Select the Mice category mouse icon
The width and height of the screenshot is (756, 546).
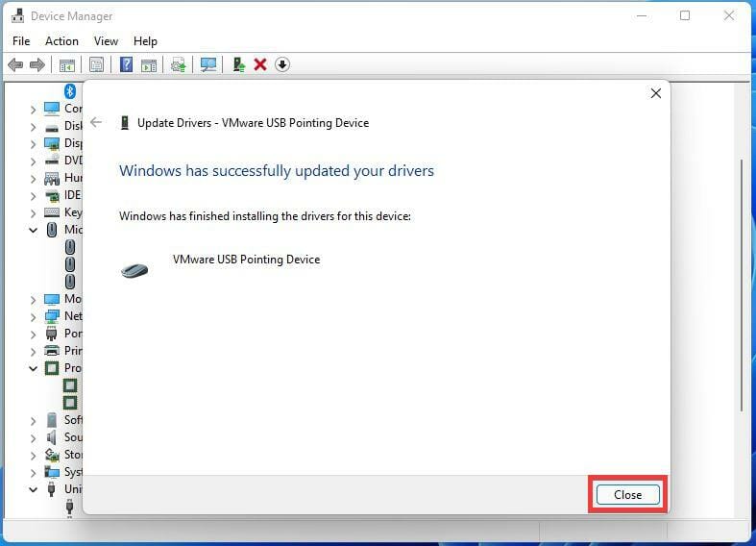pos(52,230)
